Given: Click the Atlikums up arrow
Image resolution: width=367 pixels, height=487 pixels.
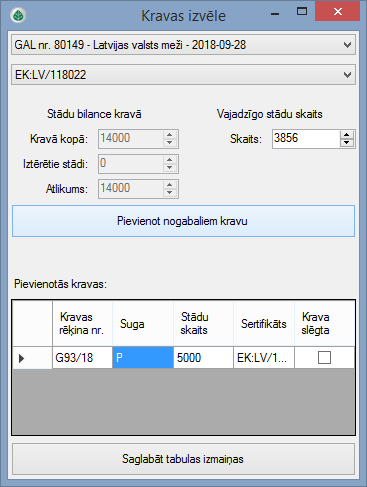Looking at the screenshot, I should pos(170,185).
